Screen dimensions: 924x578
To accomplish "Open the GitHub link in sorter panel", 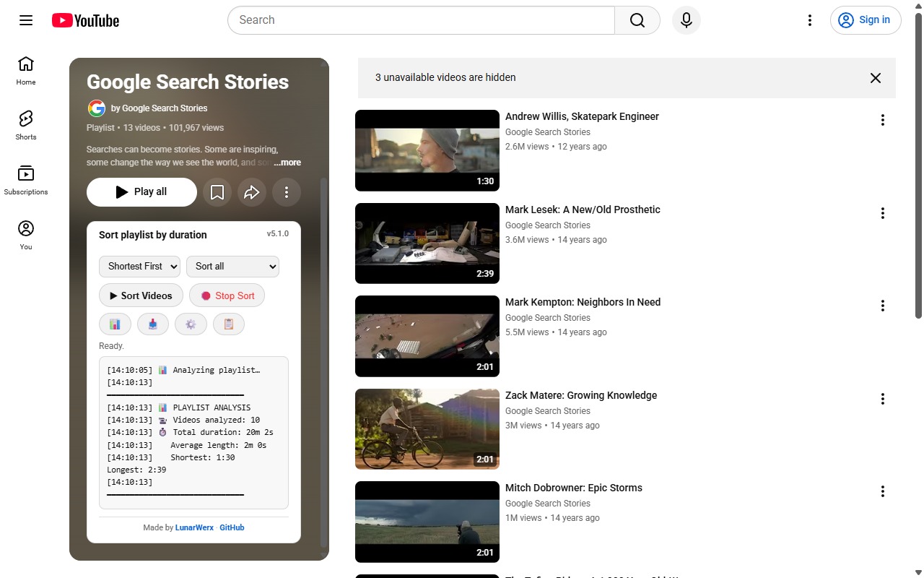I will pyautogui.click(x=232, y=527).
